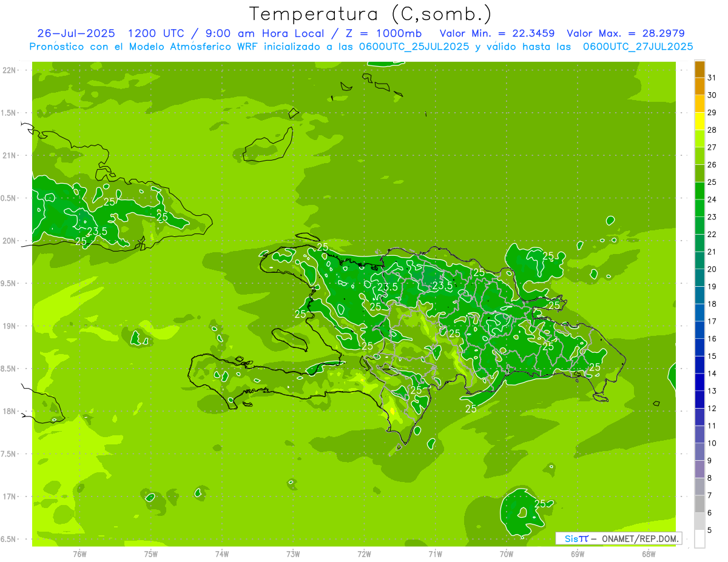Image resolution: width=728 pixels, height=562 pixels.
Task: Click the legend value '28'
Action: (x=712, y=130)
